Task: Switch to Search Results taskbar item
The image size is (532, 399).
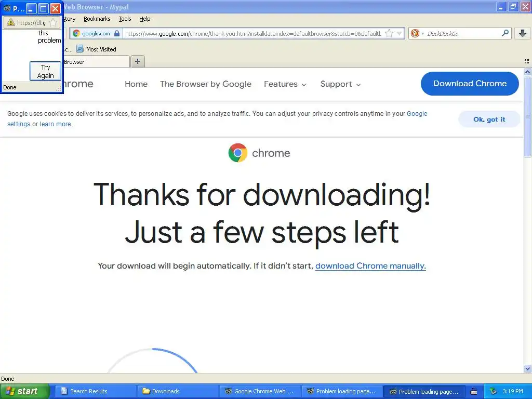Action: 95,391
